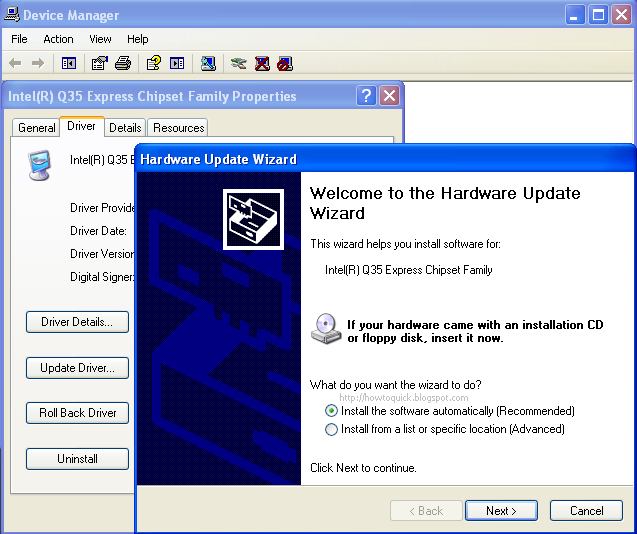Open the Action menu
637x534 pixels.
click(x=58, y=39)
